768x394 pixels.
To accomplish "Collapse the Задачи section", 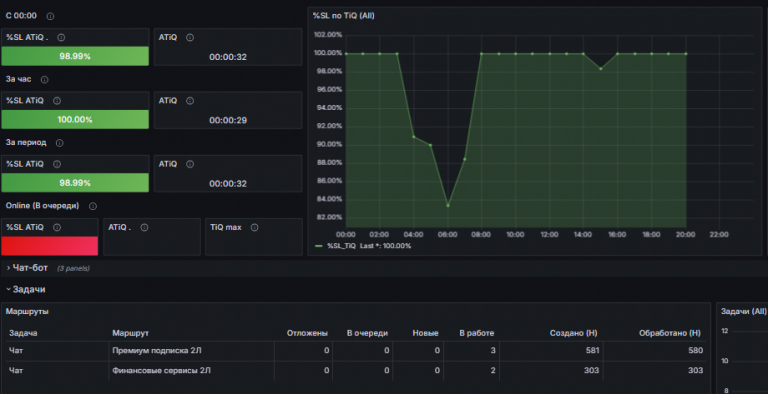I will (26, 290).
